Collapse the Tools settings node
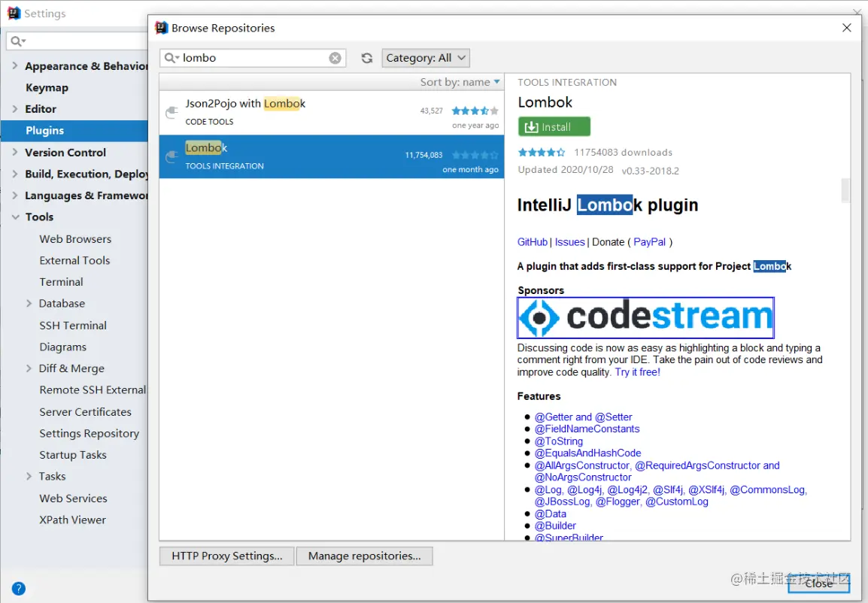The height and width of the screenshot is (603, 868). (15, 217)
